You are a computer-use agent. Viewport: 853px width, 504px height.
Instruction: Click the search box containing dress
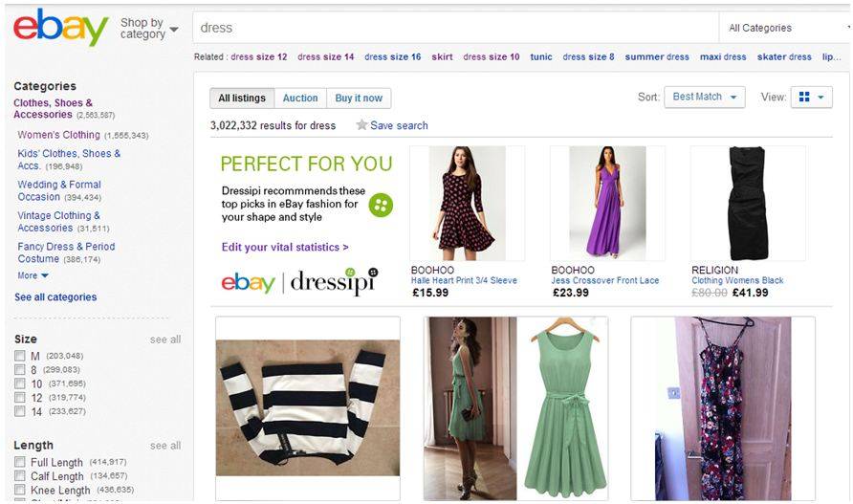coord(456,28)
